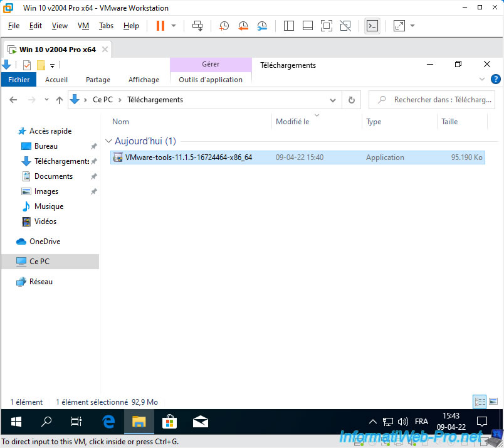This screenshot has height=448, width=504.
Task: Open Documents in the navigation pane
Action: 53,176
